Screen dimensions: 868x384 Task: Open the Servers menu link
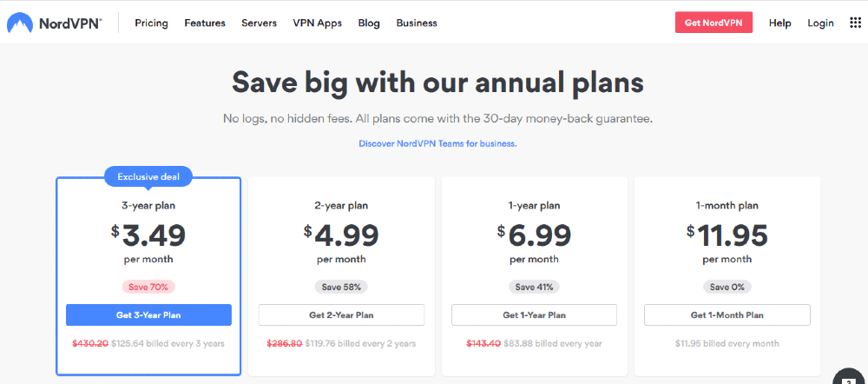coord(259,23)
